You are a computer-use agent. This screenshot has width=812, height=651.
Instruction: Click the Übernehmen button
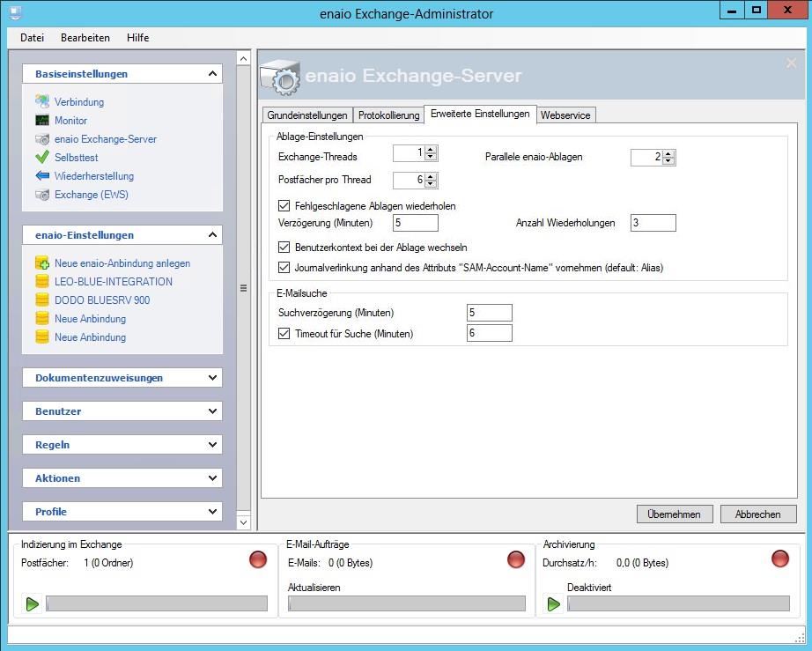pos(674,514)
